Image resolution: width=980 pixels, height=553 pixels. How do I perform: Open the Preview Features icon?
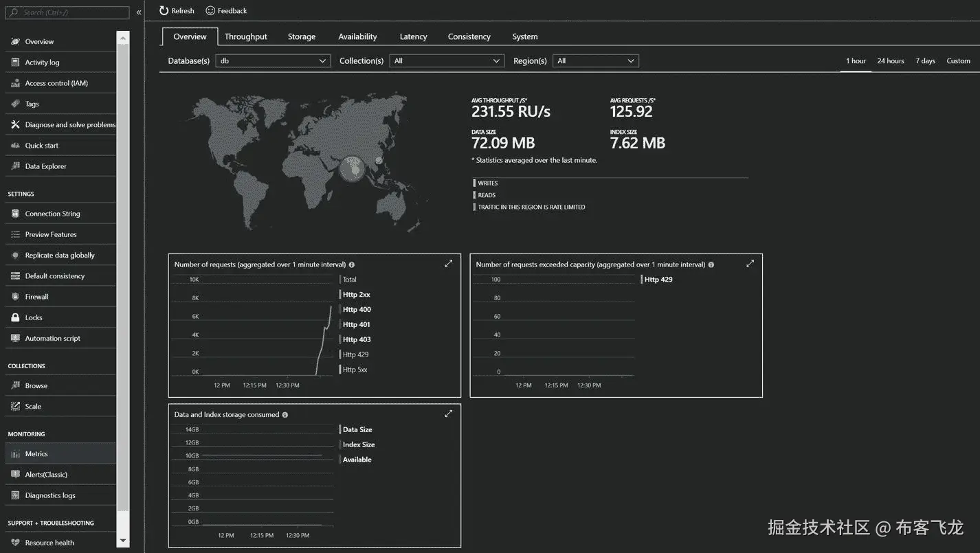(x=15, y=234)
